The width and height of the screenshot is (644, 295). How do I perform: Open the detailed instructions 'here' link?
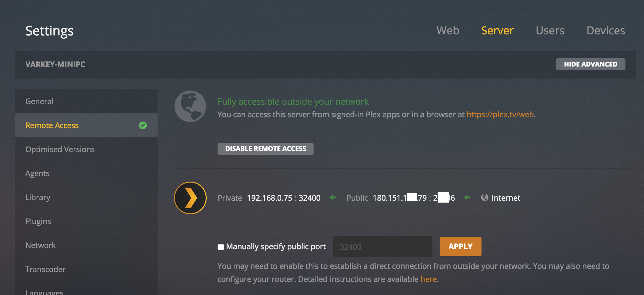[428, 279]
